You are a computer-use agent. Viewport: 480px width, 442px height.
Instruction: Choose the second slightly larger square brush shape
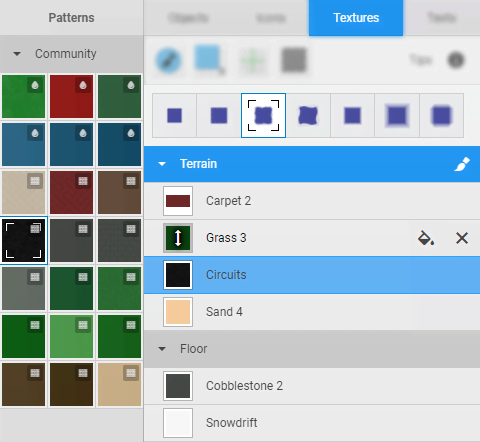(219, 115)
